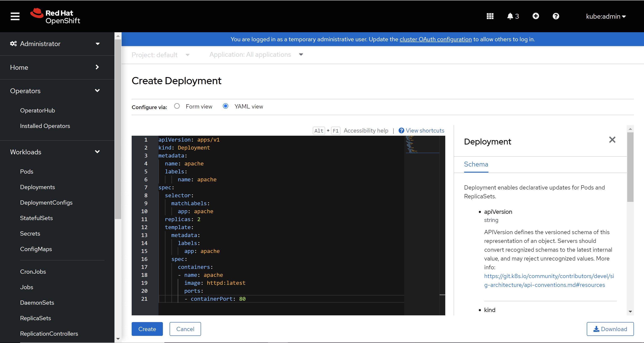The image size is (644, 343).
Task: Navigate to ReplicaSets
Action: [x=35, y=318]
